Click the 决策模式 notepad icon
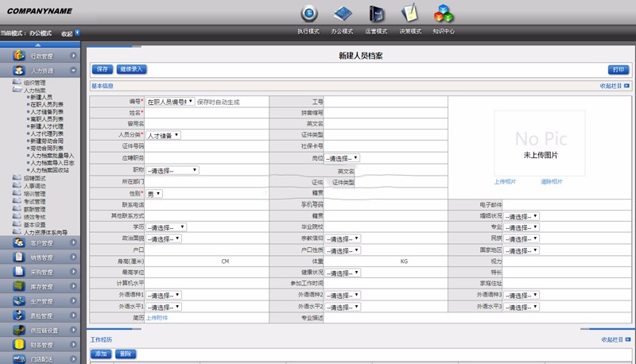 [410, 14]
